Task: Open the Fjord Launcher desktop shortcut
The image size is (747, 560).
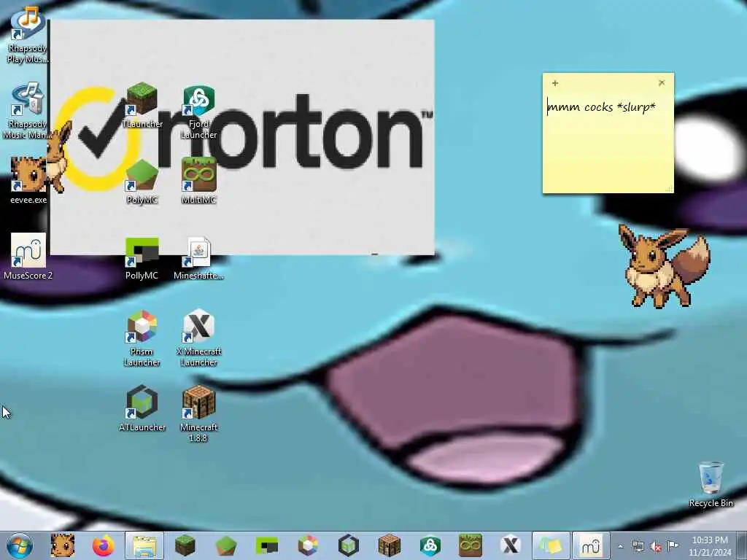Action: (198, 112)
